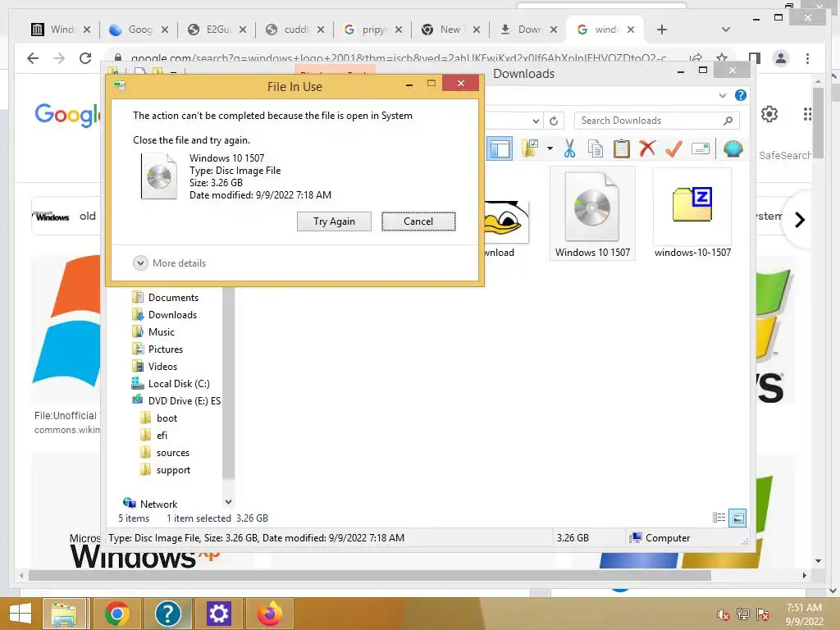Image resolution: width=840 pixels, height=630 pixels.
Task: Switch to the first Chrome tab 'Wind'
Action: pyautogui.click(x=61, y=30)
